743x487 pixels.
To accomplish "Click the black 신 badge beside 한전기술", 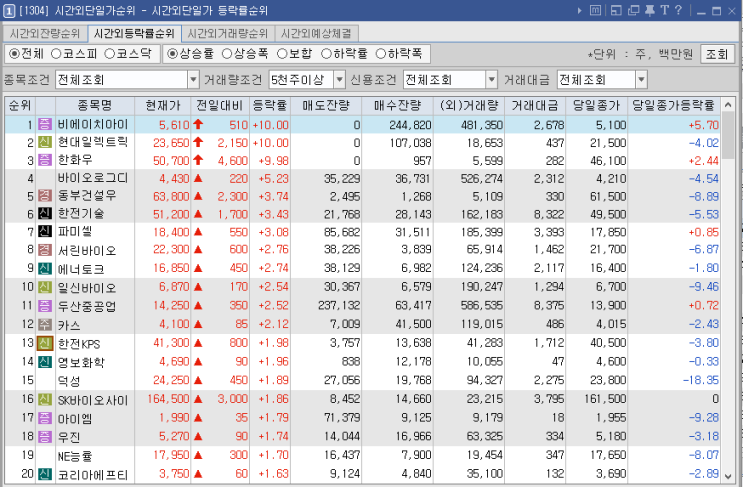I will 45,214.
